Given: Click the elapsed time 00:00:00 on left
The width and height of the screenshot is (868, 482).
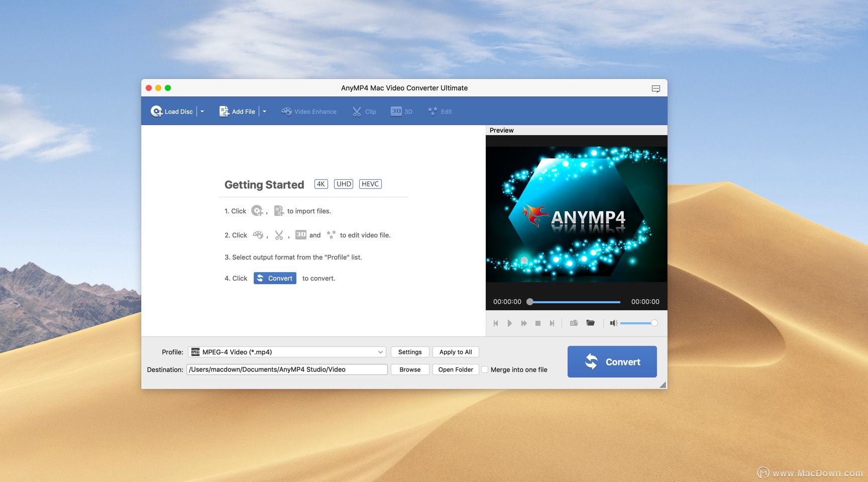Looking at the screenshot, I should (x=507, y=302).
